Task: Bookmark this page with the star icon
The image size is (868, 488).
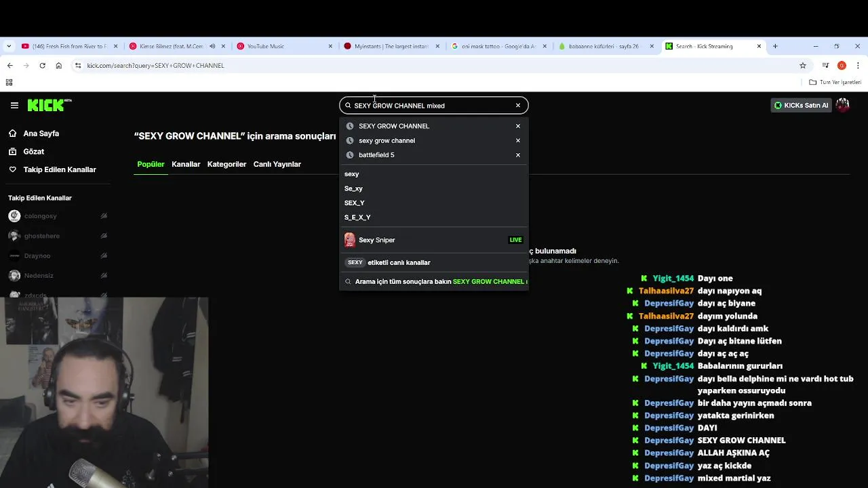Action: pyautogui.click(x=803, y=66)
